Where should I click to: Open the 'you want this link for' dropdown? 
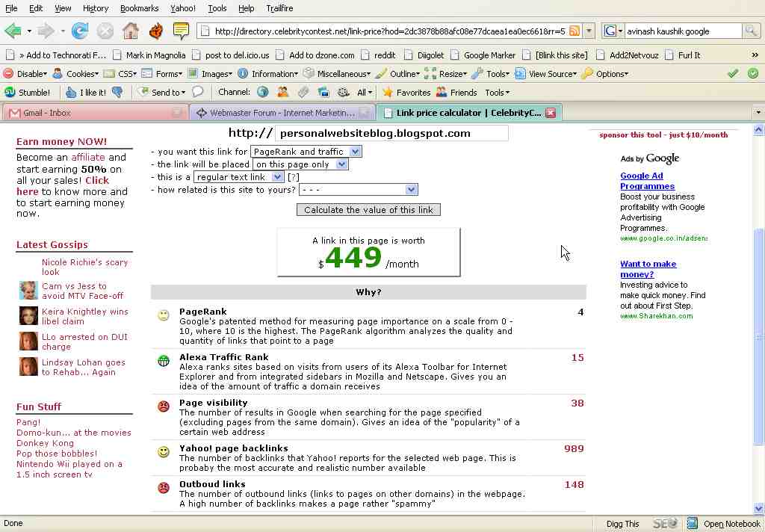306,152
